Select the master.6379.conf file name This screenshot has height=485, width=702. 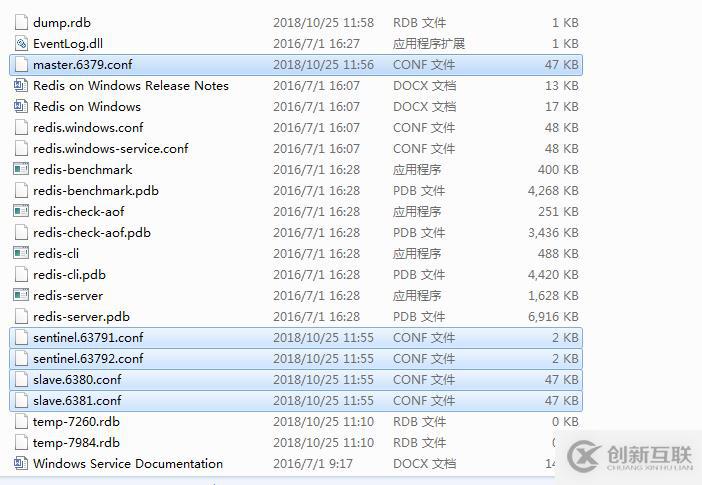(x=83, y=64)
